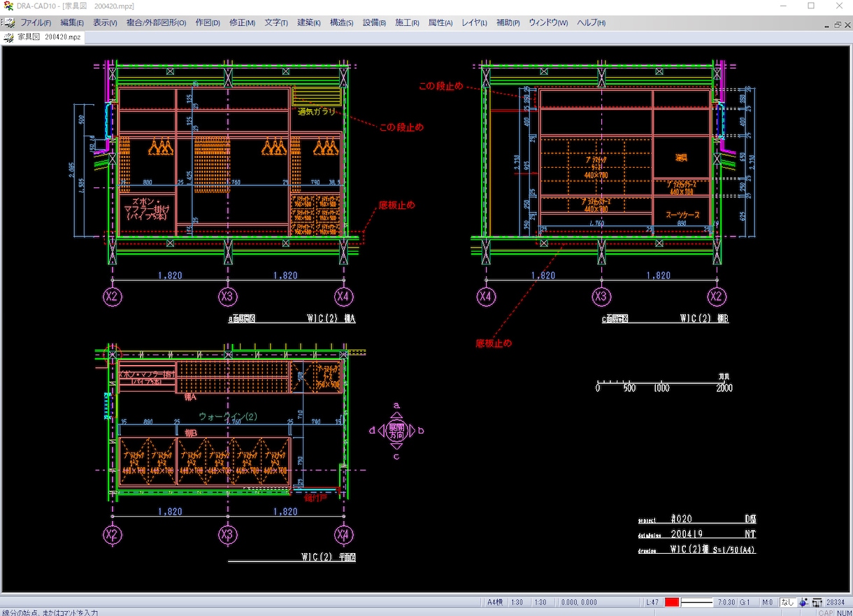Open the 修正(M) menu
This screenshot has height=616, width=853.
(243, 22)
